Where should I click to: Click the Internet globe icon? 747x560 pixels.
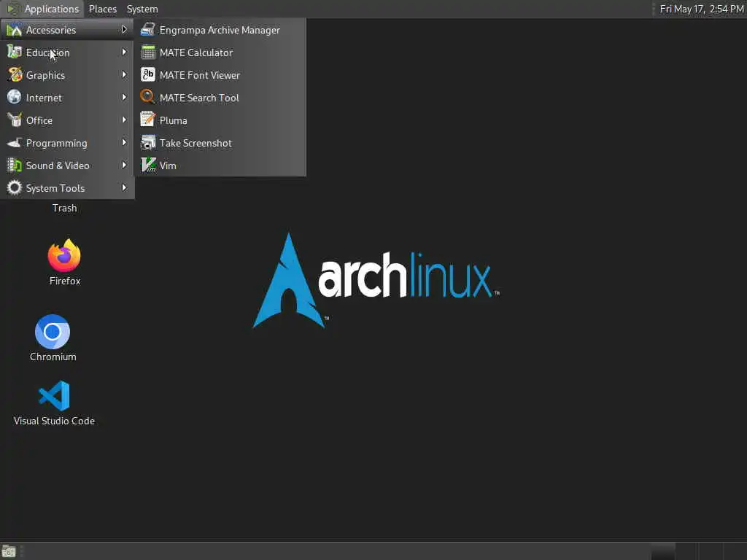click(x=15, y=97)
